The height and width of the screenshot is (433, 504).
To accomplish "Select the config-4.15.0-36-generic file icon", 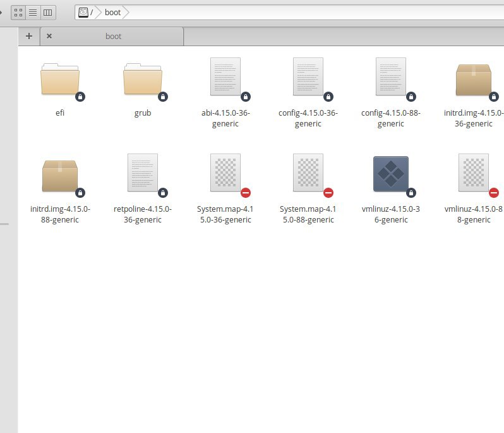I will tap(308, 76).
